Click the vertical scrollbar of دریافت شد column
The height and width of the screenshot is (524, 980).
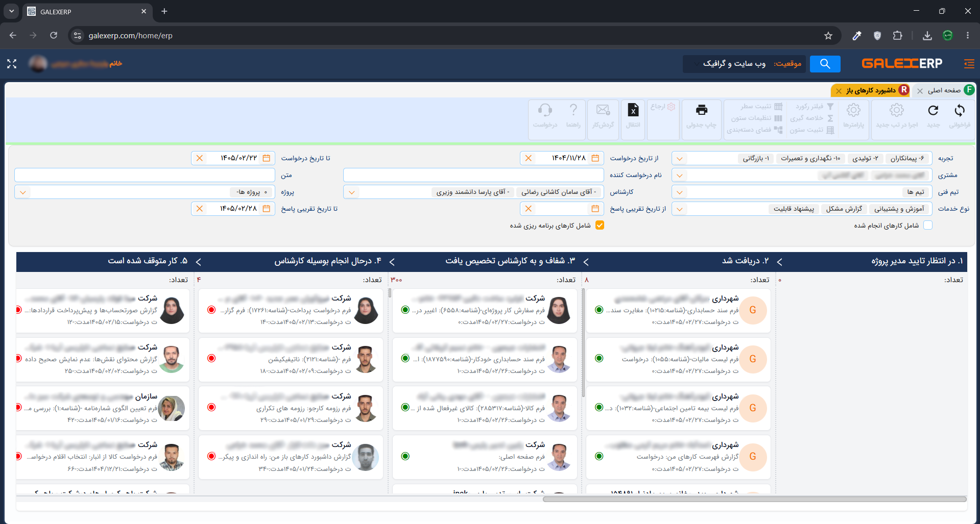tap(583, 343)
